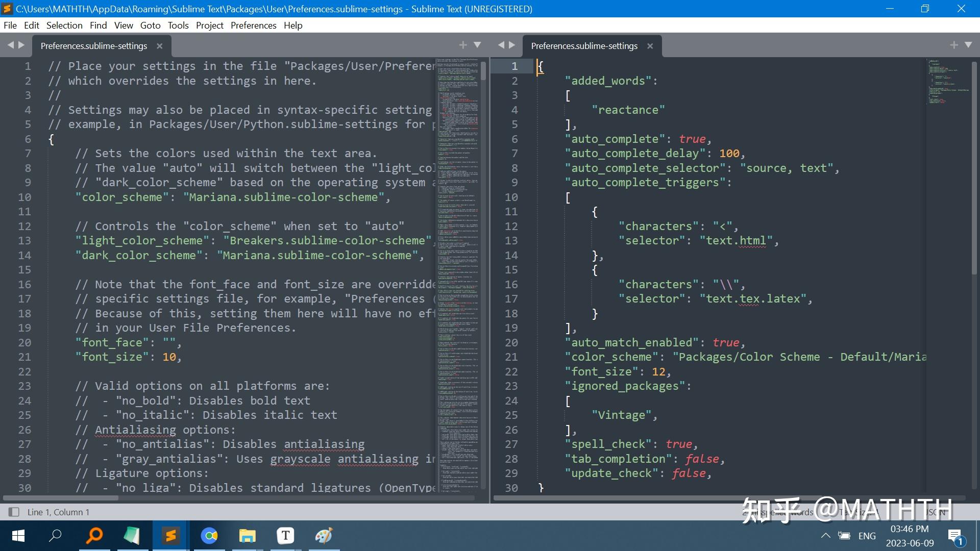The image size is (980, 551).
Task: Go to previous tab arrow in left pane
Action: 10,45
